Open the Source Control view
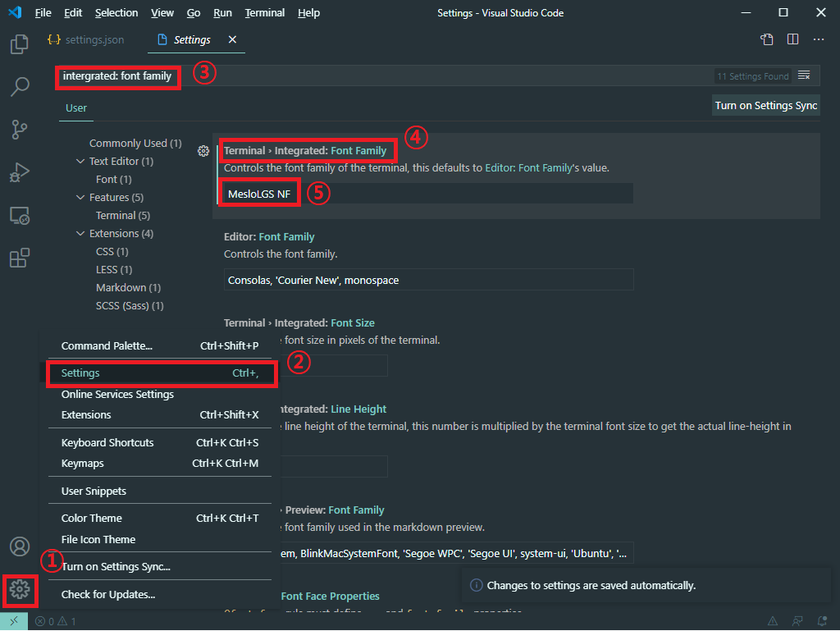 pyautogui.click(x=20, y=130)
